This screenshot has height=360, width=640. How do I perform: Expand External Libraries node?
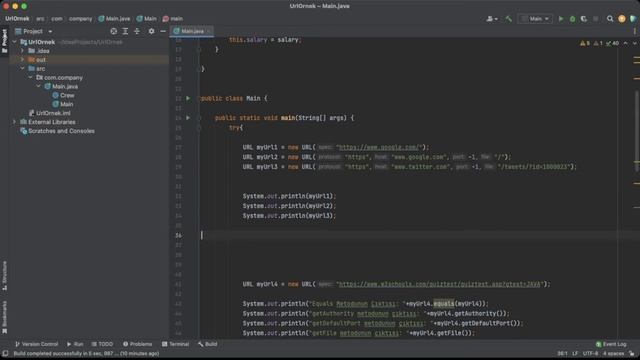coord(15,122)
